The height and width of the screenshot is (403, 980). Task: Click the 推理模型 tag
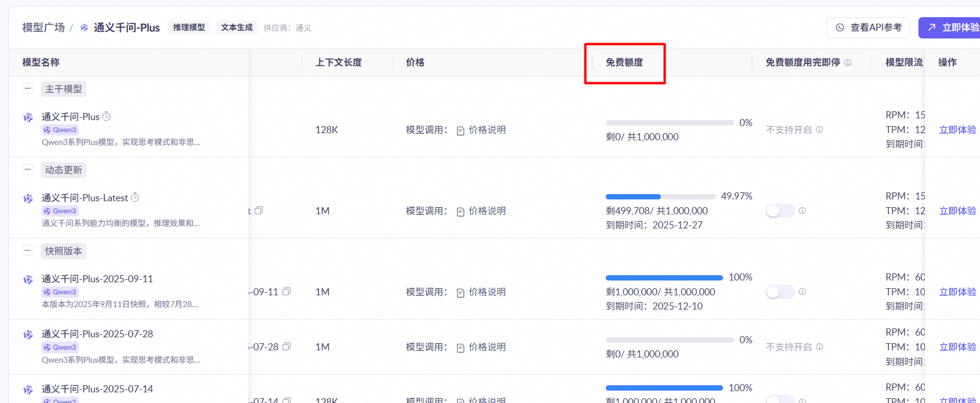pos(189,27)
